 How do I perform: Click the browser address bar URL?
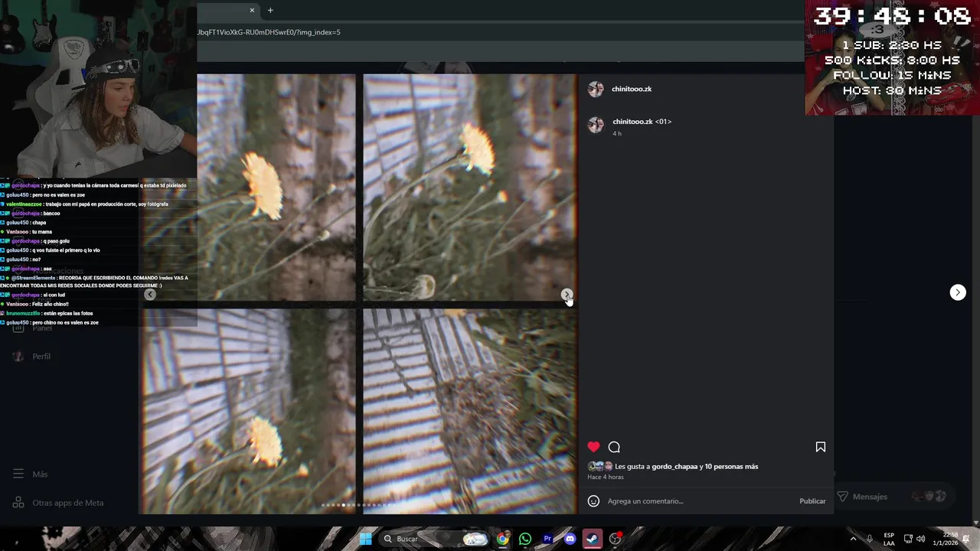pyautogui.click(x=269, y=32)
